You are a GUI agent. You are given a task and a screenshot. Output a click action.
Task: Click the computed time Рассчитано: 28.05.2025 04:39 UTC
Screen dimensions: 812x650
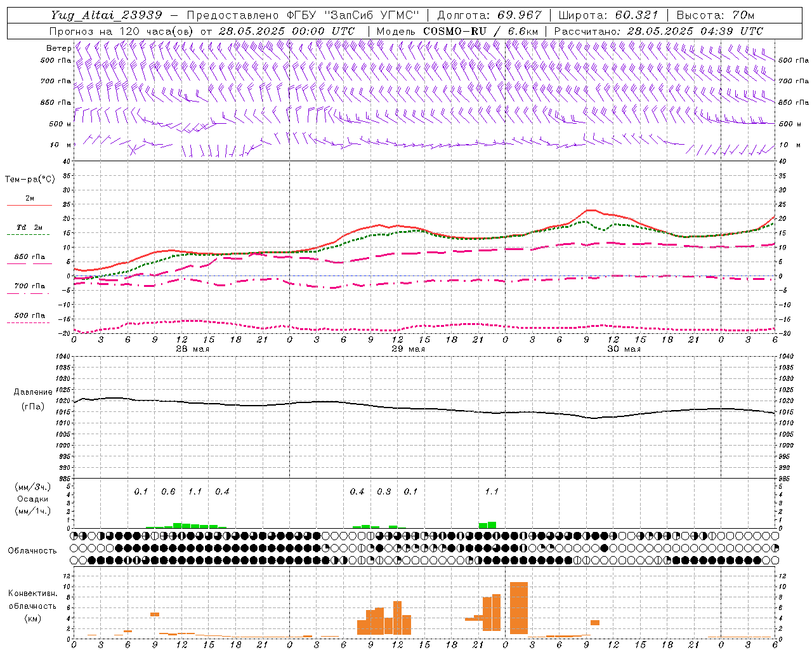658,31
